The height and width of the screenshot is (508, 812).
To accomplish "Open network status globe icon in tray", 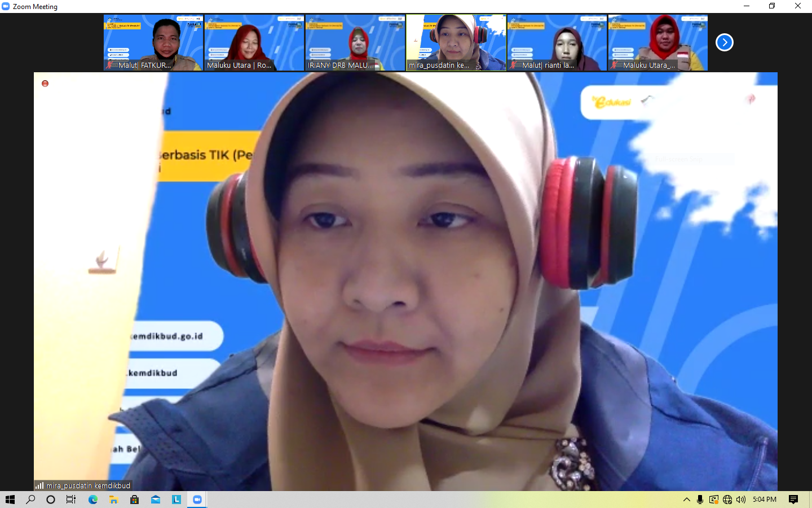I will click(x=727, y=500).
